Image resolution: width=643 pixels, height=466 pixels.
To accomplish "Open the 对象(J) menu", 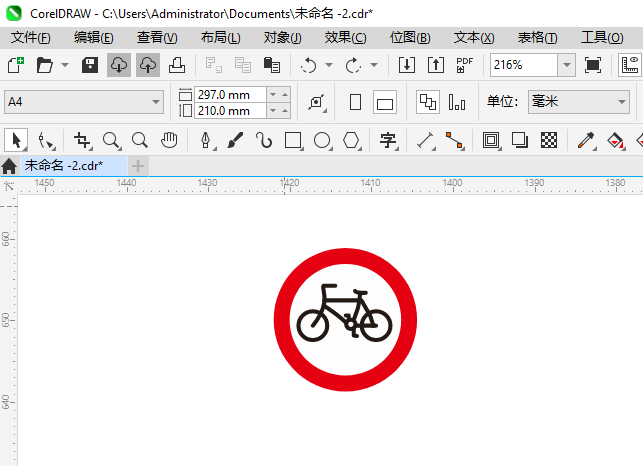I will (x=283, y=38).
